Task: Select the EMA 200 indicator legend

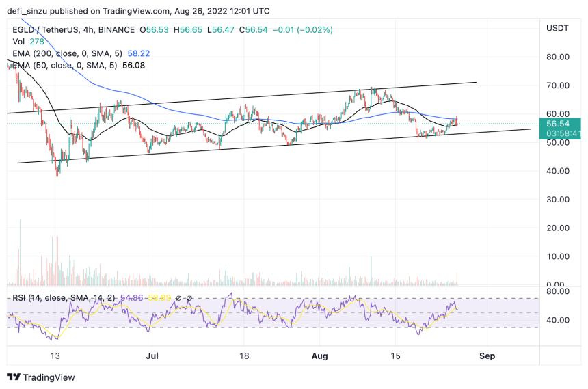Action: 81,53
